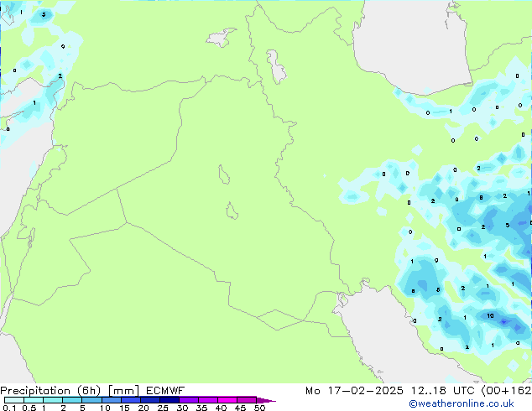Click the '12..18 UTC' time label
Viewport: 532px width, 411px height.
[442, 391]
